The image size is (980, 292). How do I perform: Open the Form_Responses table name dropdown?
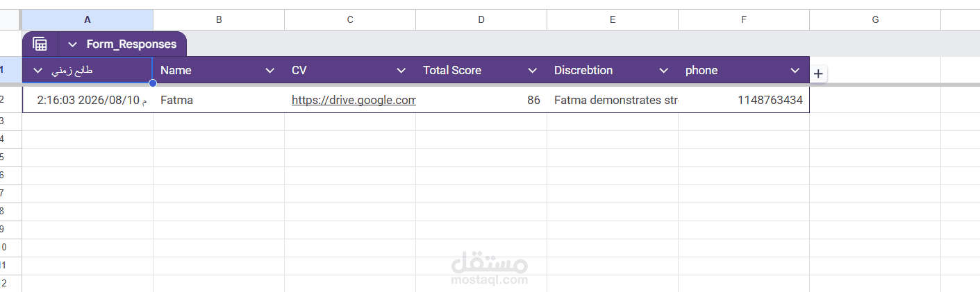[72, 44]
